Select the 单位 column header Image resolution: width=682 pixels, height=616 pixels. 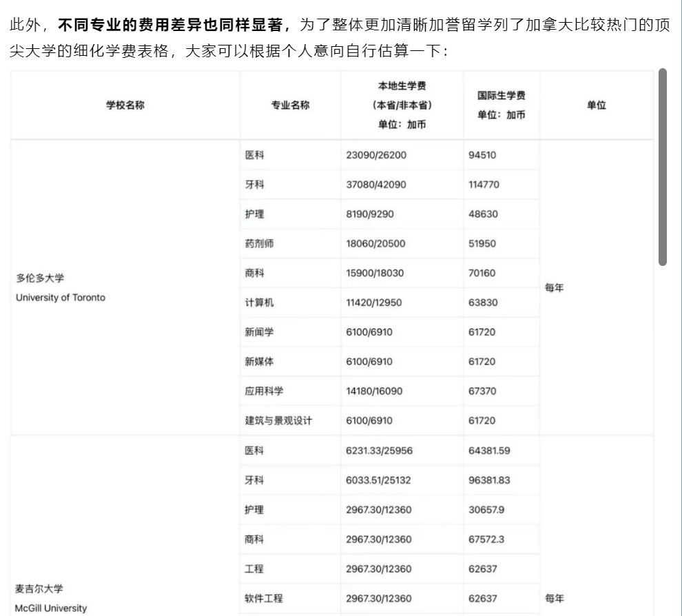click(x=597, y=105)
